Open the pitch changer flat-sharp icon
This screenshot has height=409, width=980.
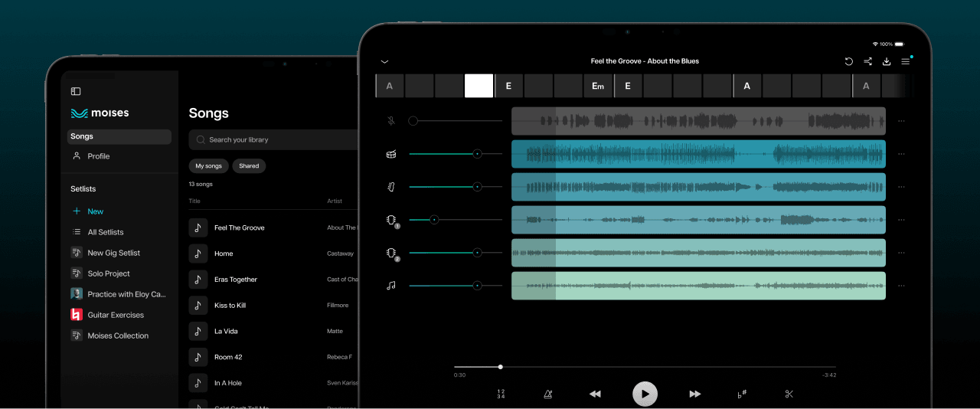tap(742, 394)
